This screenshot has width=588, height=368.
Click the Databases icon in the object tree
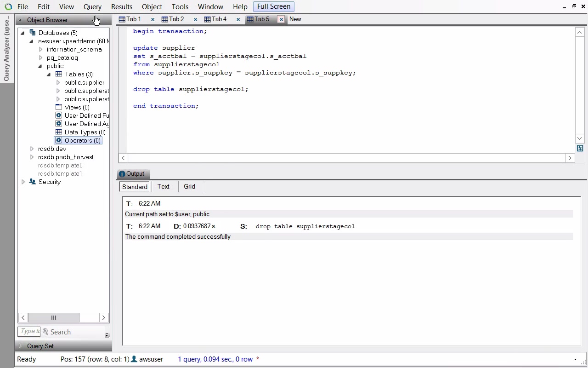tap(32, 33)
